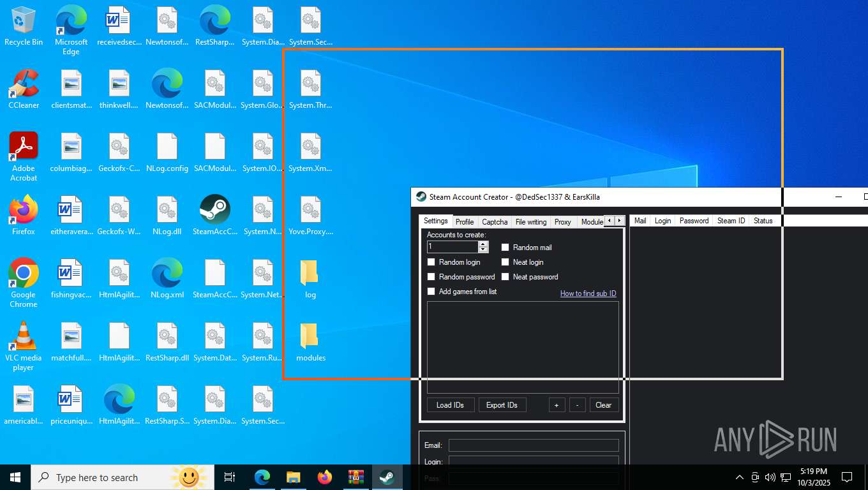Switch to the Settings tab
Viewport: 868px width, 490px height.
coord(436,221)
